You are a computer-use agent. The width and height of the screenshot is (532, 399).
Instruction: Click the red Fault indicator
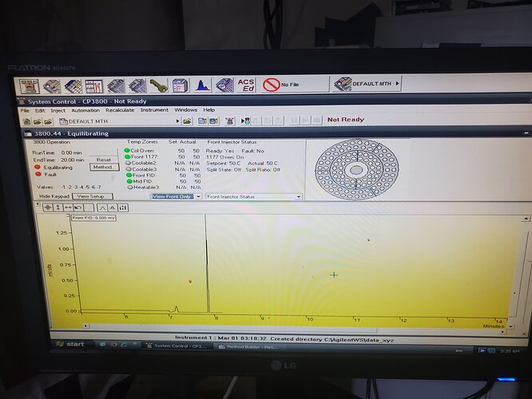coord(38,174)
